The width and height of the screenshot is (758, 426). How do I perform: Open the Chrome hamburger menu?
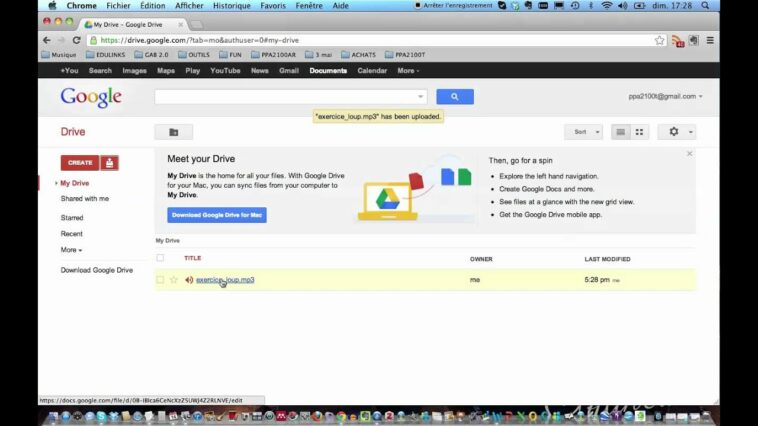tap(710, 40)
